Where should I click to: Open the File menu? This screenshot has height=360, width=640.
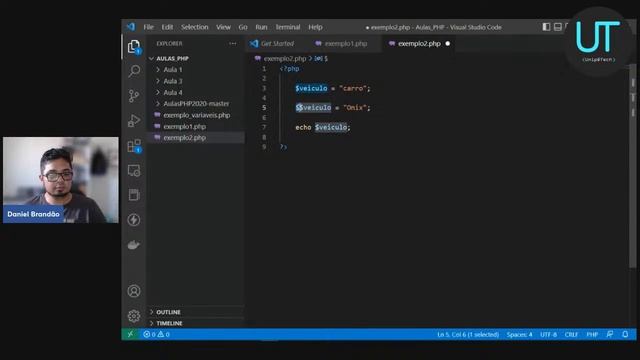pos(149,27)
